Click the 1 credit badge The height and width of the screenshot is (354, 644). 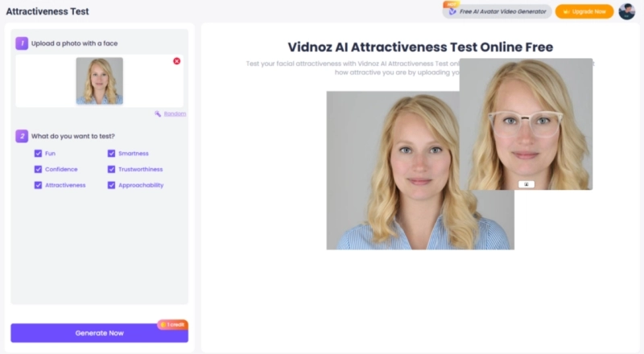[x=173, y=324]
